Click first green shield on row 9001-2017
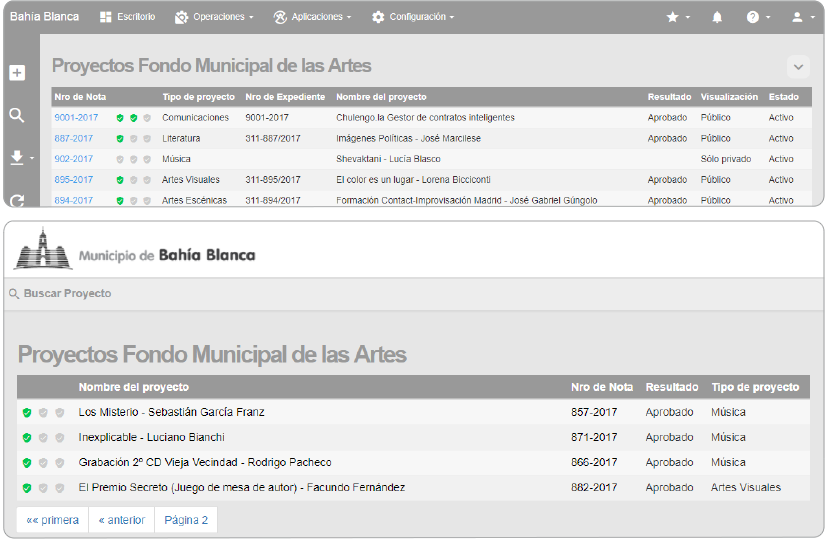826x541 pixels. pos(120,118)
